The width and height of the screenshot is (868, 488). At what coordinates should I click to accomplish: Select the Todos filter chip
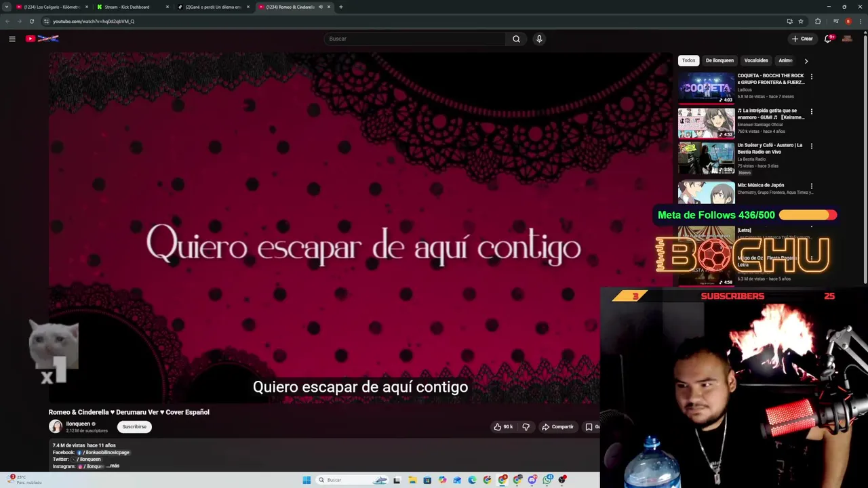coord(688,60)
